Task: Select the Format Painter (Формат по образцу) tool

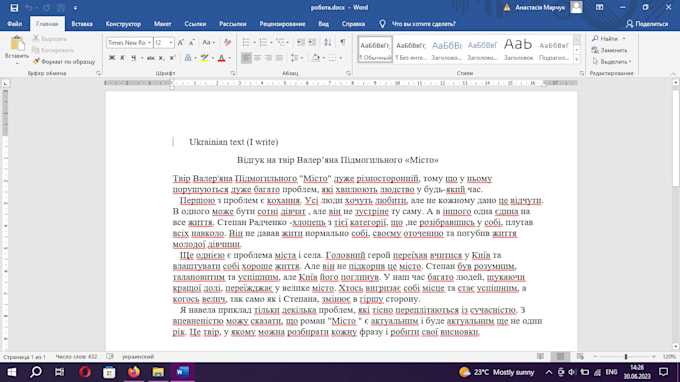Action: 64,62
